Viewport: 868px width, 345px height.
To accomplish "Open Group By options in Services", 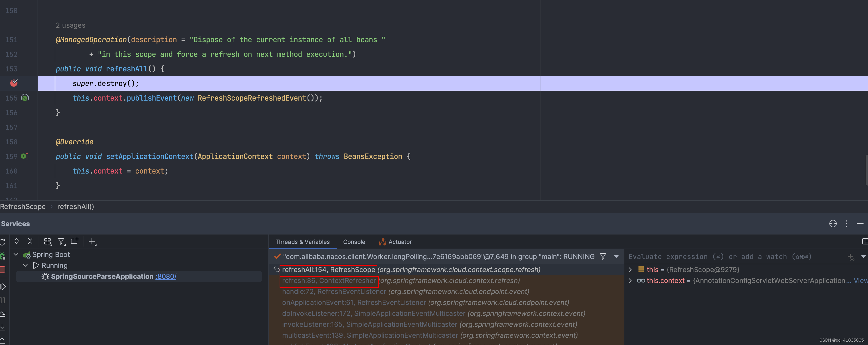I will click(x=47, y=241).
